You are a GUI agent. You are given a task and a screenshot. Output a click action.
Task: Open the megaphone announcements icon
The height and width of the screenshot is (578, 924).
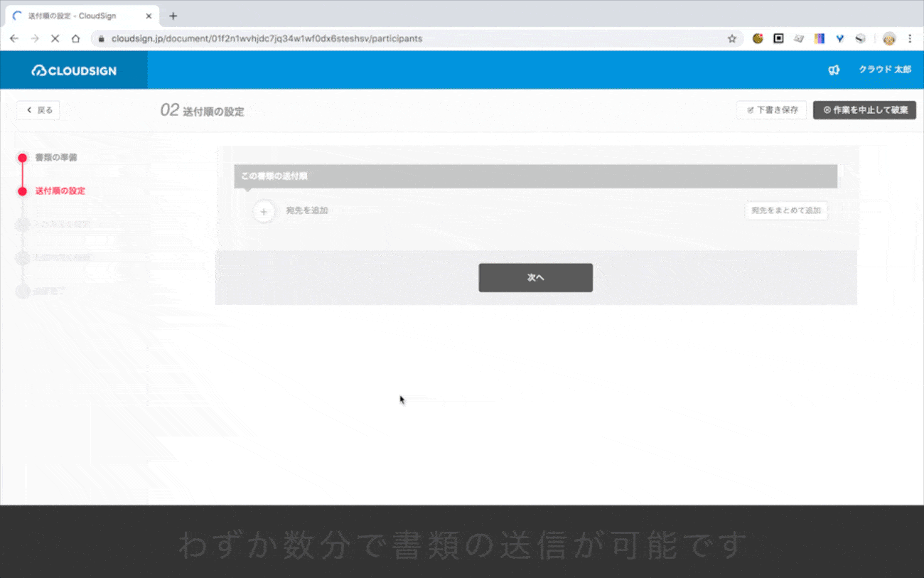point(834,70)
